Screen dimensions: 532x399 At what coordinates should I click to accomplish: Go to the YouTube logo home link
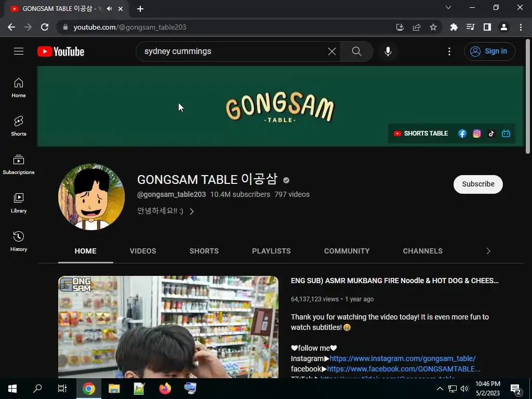coord(61,51)
